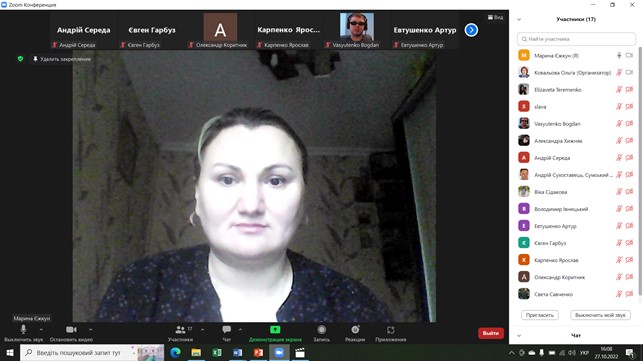
Task: Click disabled camera icon of Elizaveta Teremenko
Action: pos(629,89)
